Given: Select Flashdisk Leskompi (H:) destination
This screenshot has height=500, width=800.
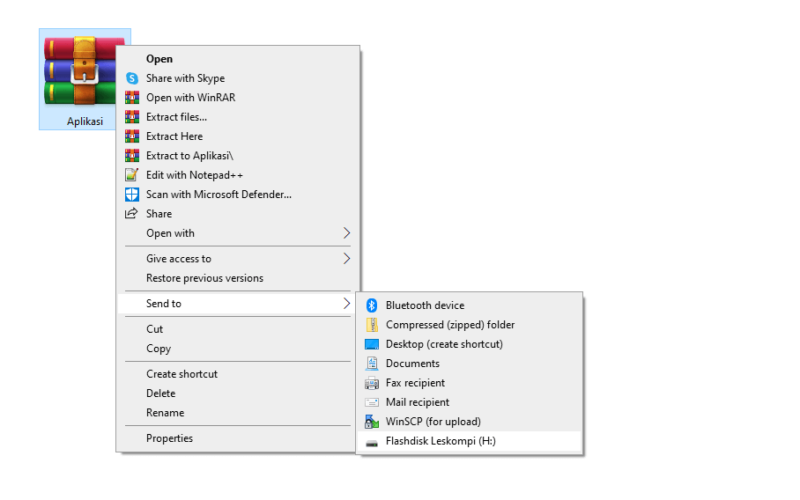Looking at the screenshot, I should pyautogui.click(x=469, y=441).
